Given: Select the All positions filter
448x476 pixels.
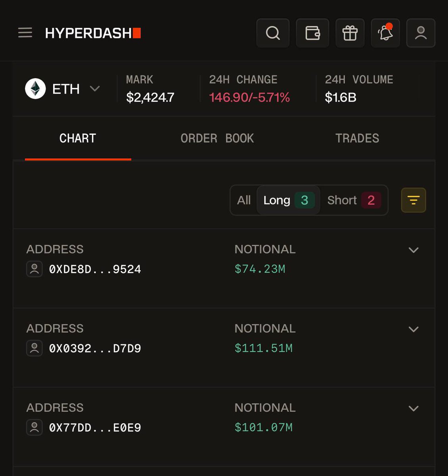Looking at the screenshot, I should coord(244,200).
